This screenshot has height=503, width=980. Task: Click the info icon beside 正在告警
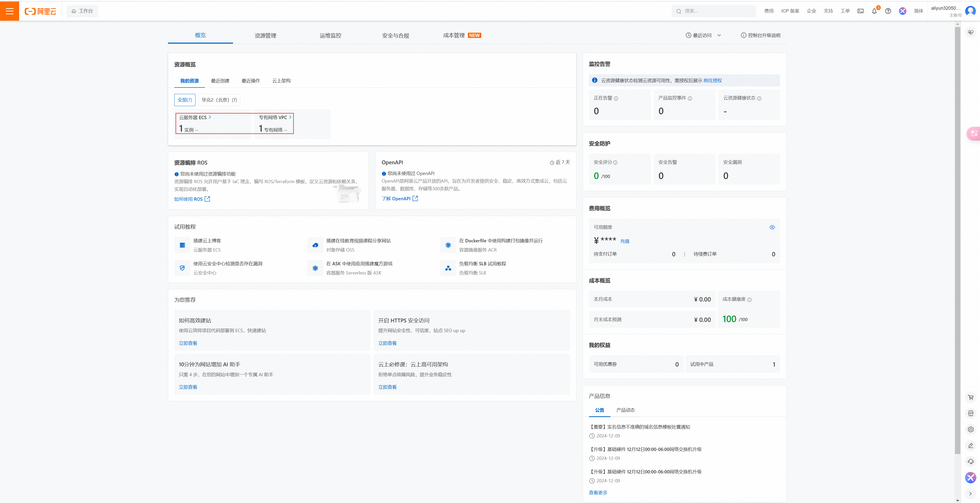tap(616, 98)
